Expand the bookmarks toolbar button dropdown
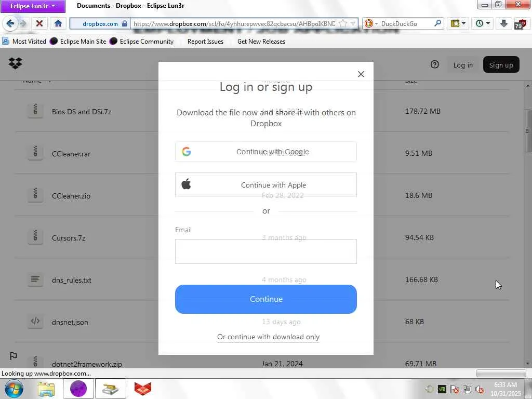The height and width of the screenshot is (399, 532). pyautogui.click(x=463, y=23)
